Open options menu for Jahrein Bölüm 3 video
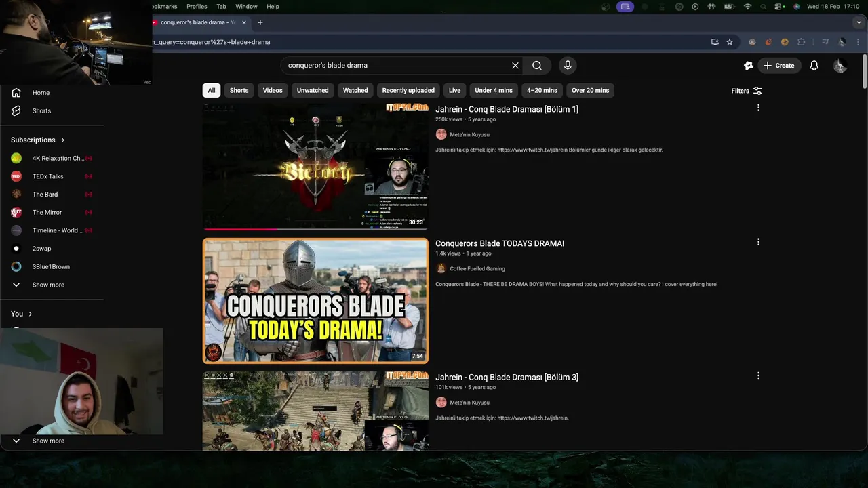The height and width of the screenshot is (488, 868). (x=758, y=375)
